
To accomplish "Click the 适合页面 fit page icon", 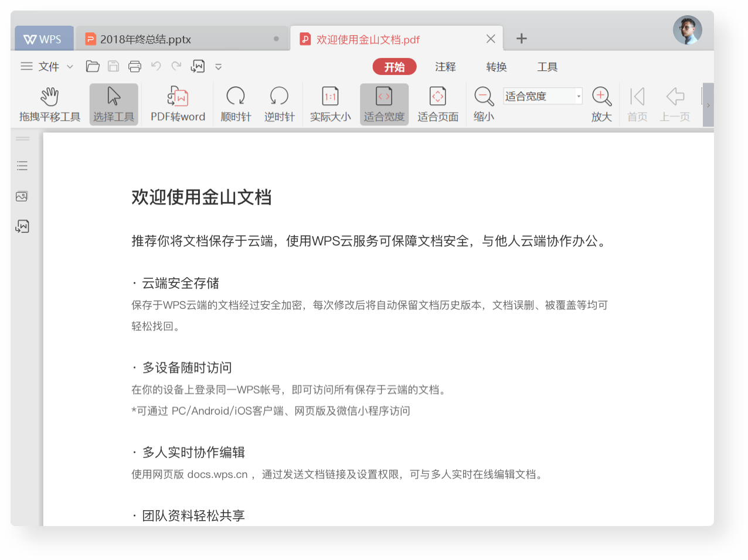I will pos(437,104).
